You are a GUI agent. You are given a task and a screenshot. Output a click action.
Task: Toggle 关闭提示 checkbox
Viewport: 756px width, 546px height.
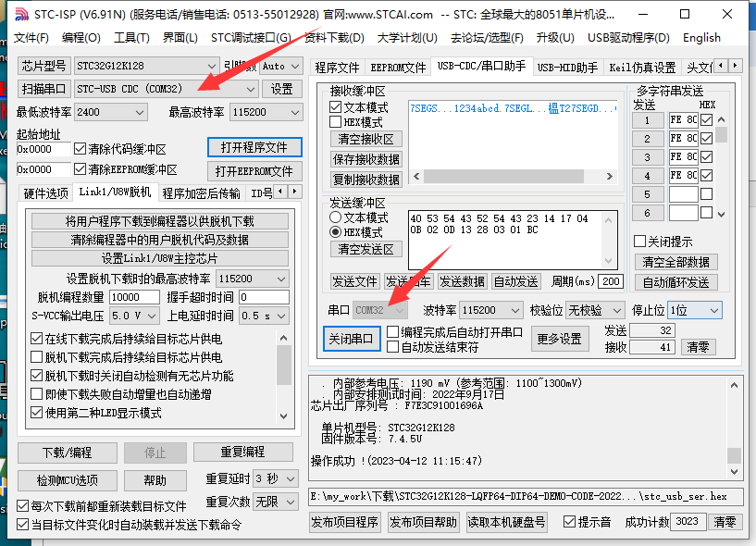(639, 242)
